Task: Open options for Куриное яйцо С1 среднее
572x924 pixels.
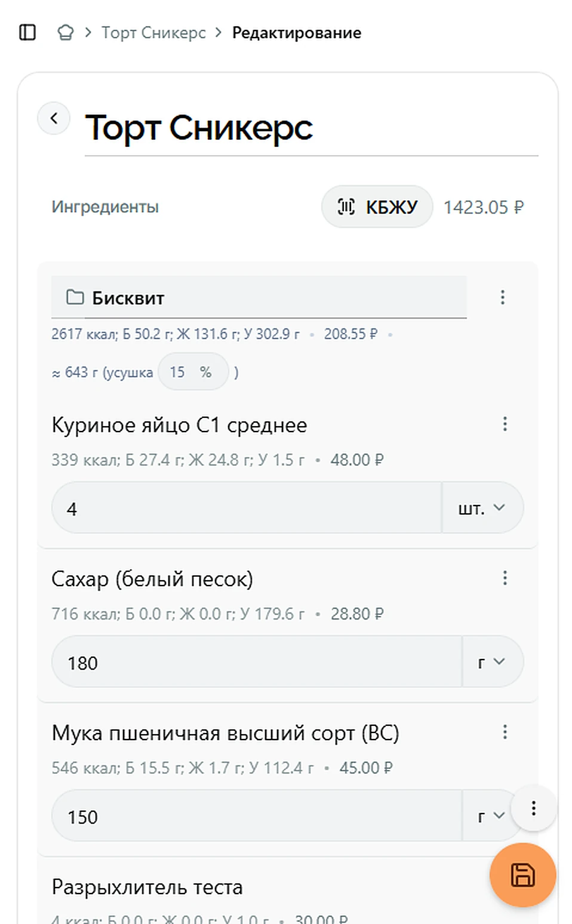Action: pyautogui.click(x=505, y=424)
